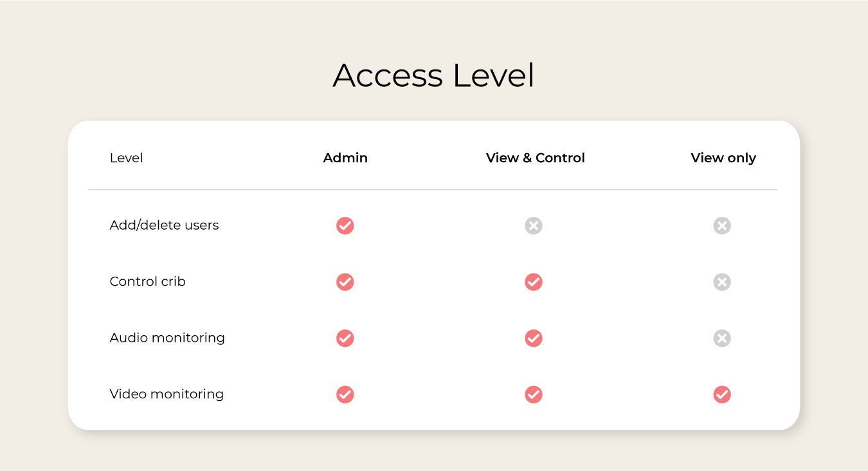868x471 pixels.
Task: Click the Control crib row label
Action: coord(148,281)
